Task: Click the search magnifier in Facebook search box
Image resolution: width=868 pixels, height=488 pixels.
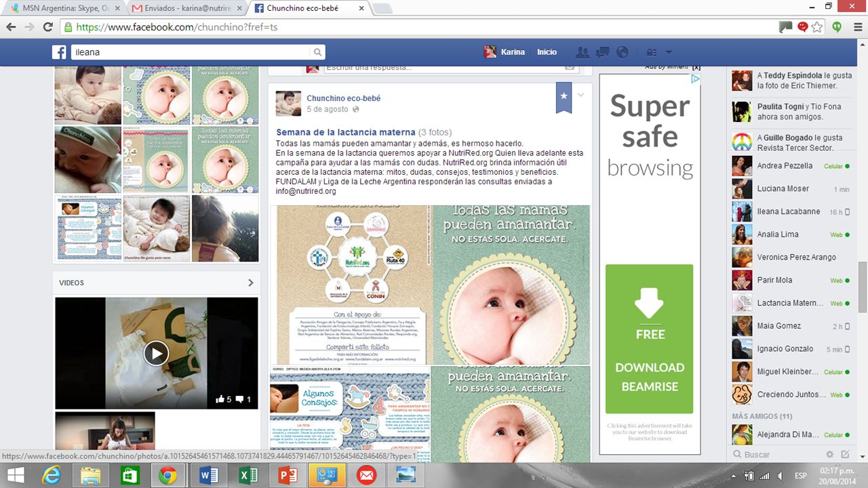Action: tap(317, 52)
